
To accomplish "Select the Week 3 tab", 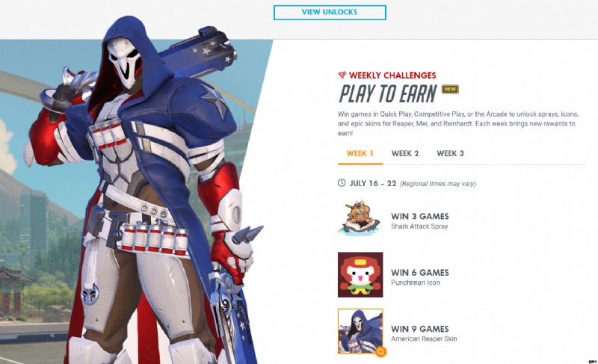I will point(450,154).
